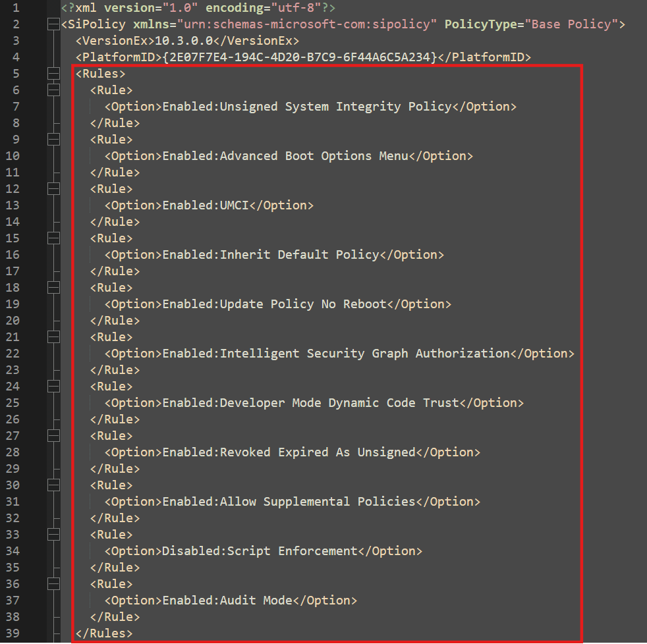647x644 pixels.
Task: Click the 'Enabled:UMCI' option text
Action: pyautogui.click(x=206, y=205)
